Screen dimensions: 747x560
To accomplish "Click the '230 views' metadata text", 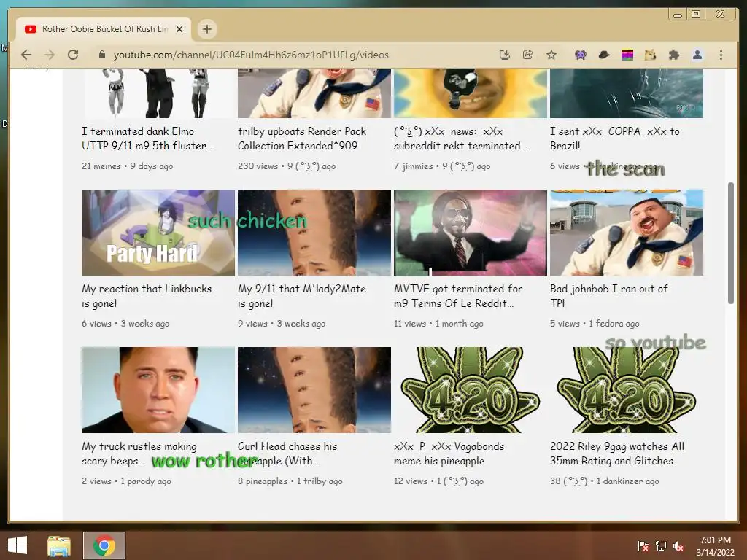I will (x=258, y=166).
